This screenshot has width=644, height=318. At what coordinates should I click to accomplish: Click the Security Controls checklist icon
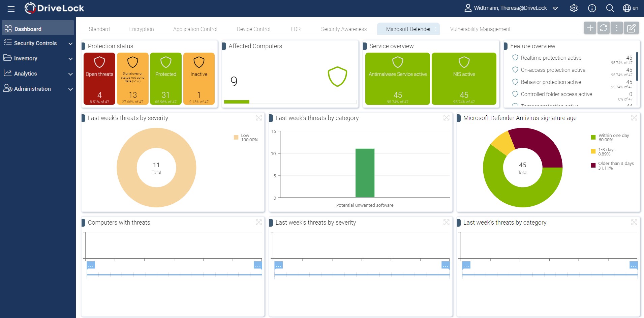click(8, 42)
